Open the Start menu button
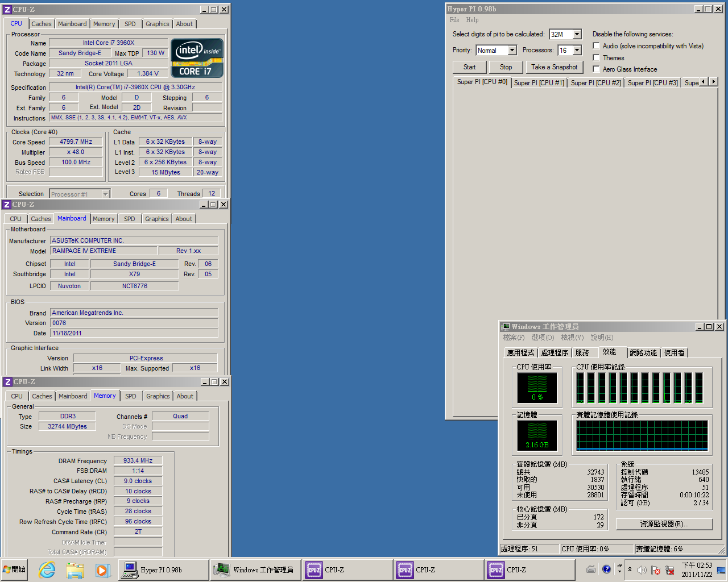This screenshot has width=728, height=582. pos(15,569)
